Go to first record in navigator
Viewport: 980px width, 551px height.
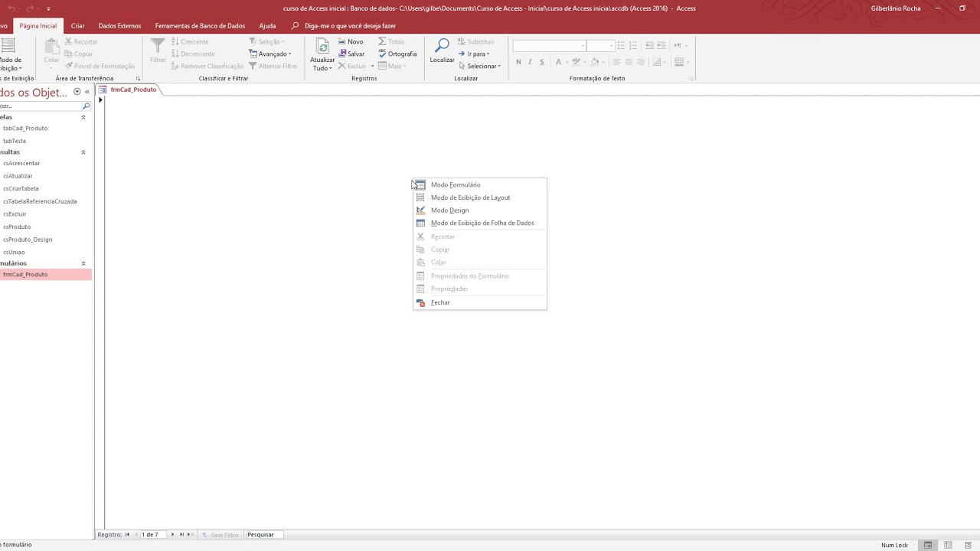(x=127, y=535)
